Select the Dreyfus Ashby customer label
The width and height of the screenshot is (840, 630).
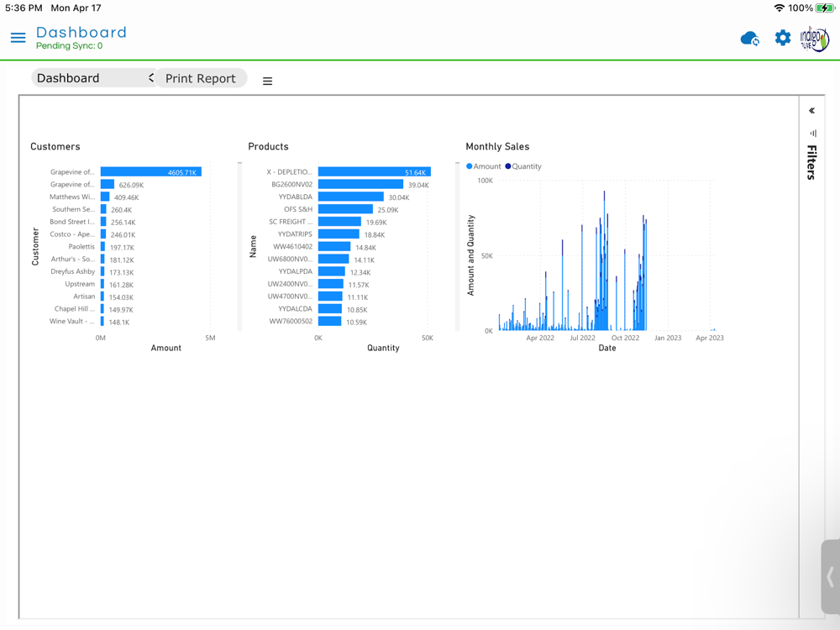(73, 271)
